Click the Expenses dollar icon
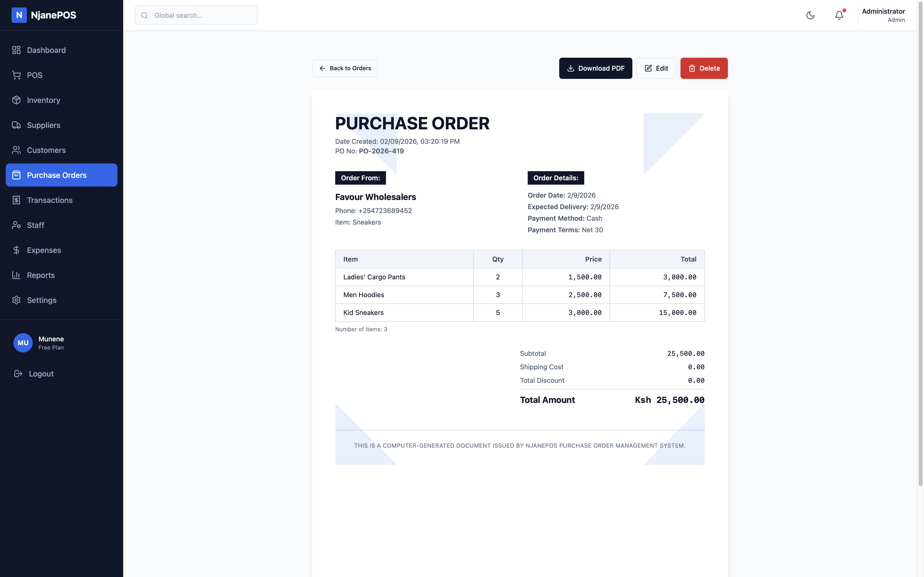 (16, 250)
